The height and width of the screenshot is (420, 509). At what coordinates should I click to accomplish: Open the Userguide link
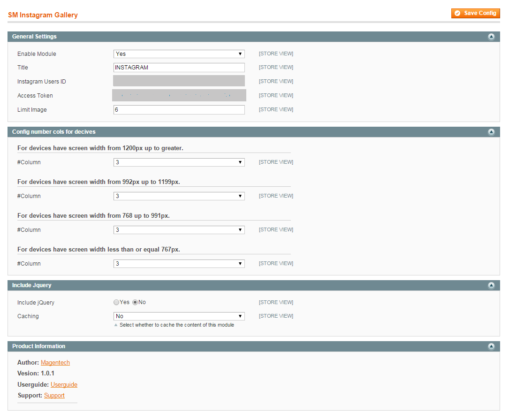click(x=64, y=385)
